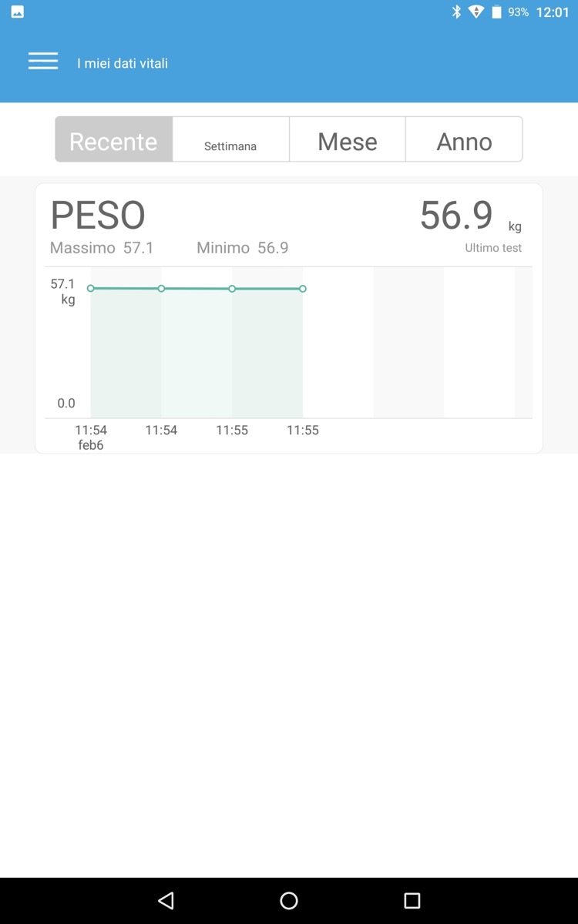This screenshot has height=924, width=578.
Task: Tap the third graph data point
Action: (232, 288)
